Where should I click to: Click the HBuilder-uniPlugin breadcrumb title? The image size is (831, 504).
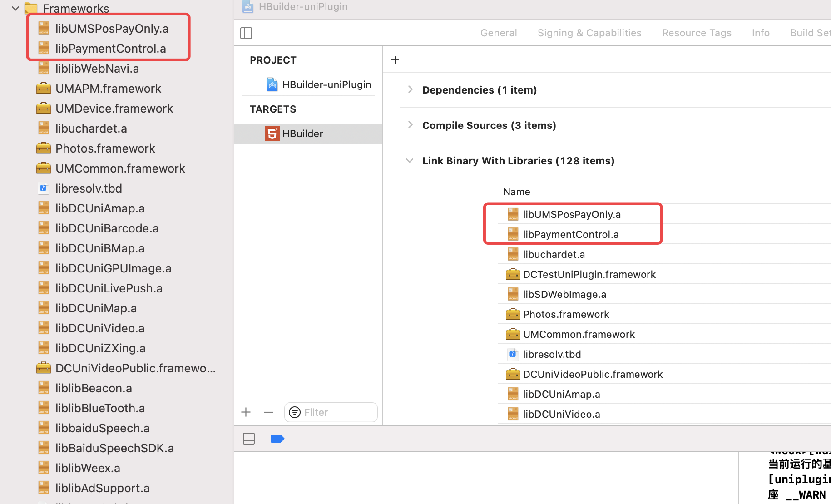coord(303,6)
